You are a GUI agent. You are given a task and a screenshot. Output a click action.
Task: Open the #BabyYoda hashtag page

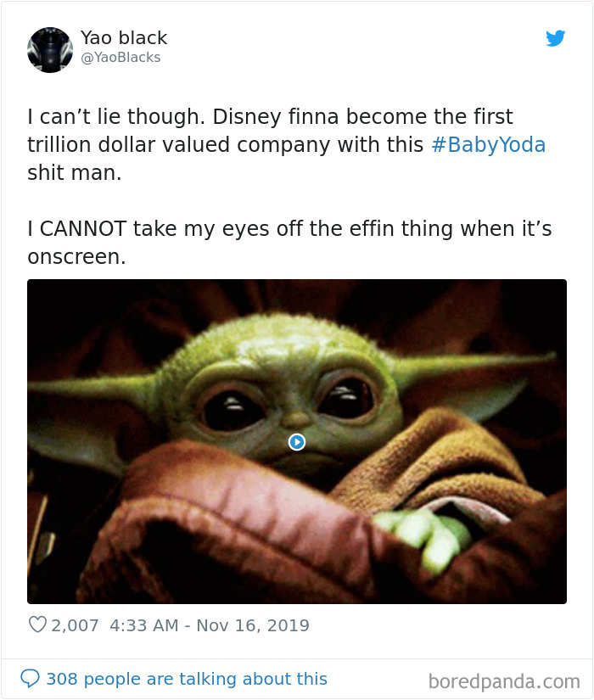point(490,144)
